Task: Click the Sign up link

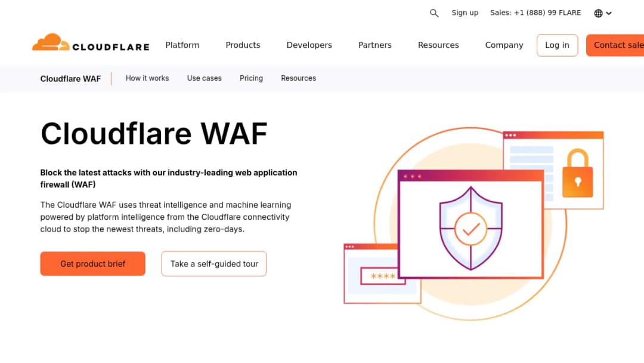Action: point(465,13)
